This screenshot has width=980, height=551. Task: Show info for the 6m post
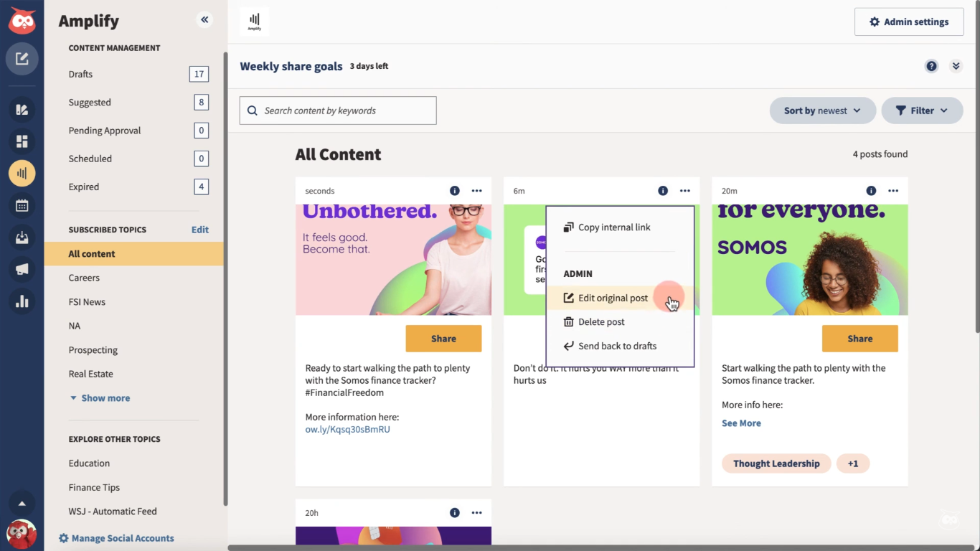(x=663, y=191)
